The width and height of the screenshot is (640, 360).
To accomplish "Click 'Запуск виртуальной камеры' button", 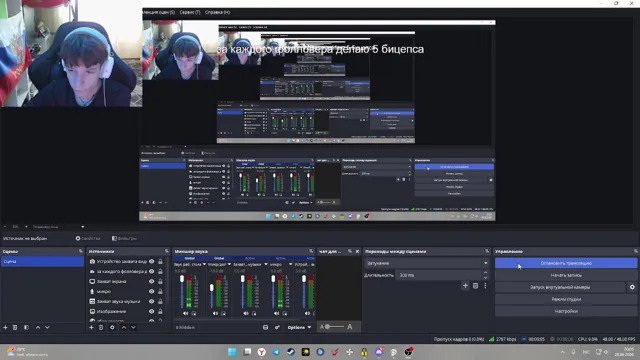I will 560,287.
